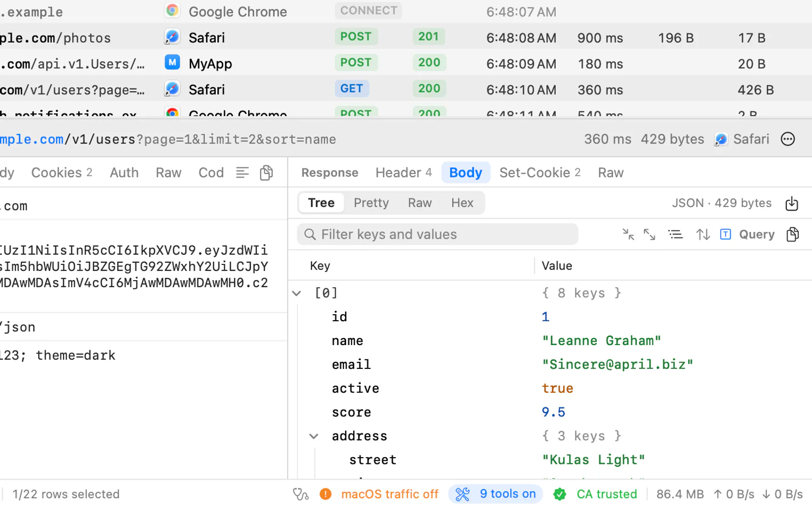Copy request contents with clipboard icon

[266, 173]
